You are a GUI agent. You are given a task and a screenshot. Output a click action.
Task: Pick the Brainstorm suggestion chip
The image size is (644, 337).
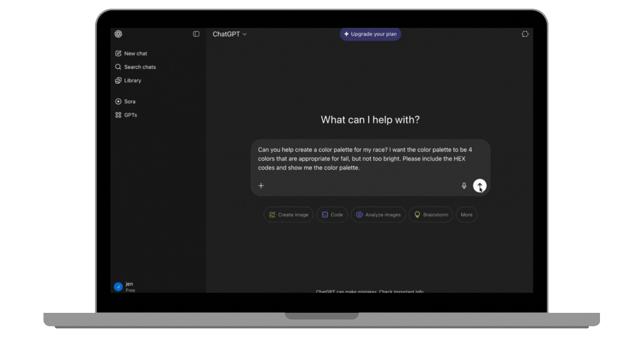[430, 215]
